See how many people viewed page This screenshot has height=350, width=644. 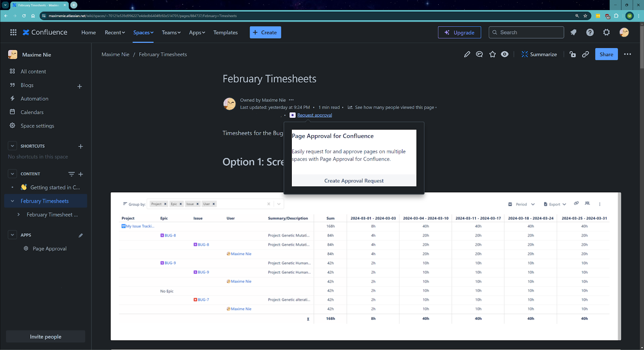(394, 107)
